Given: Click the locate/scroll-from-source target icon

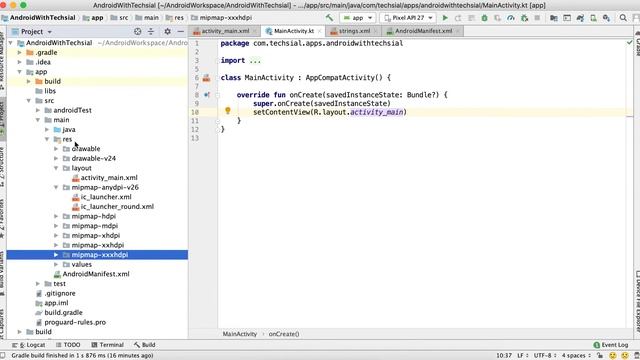Looking at the screenshot, I should tap(138, 31).
